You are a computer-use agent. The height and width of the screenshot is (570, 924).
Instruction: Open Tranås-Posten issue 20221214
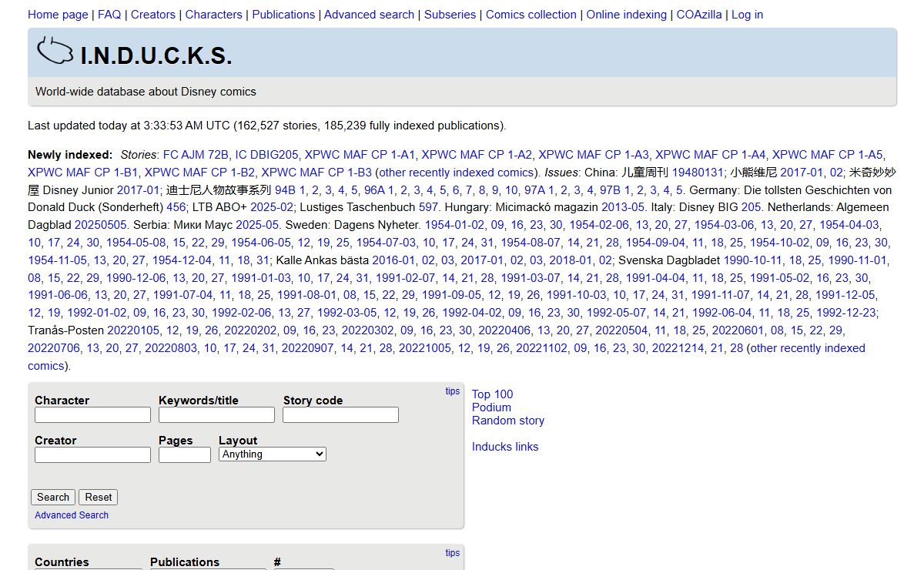coord(678,348)
